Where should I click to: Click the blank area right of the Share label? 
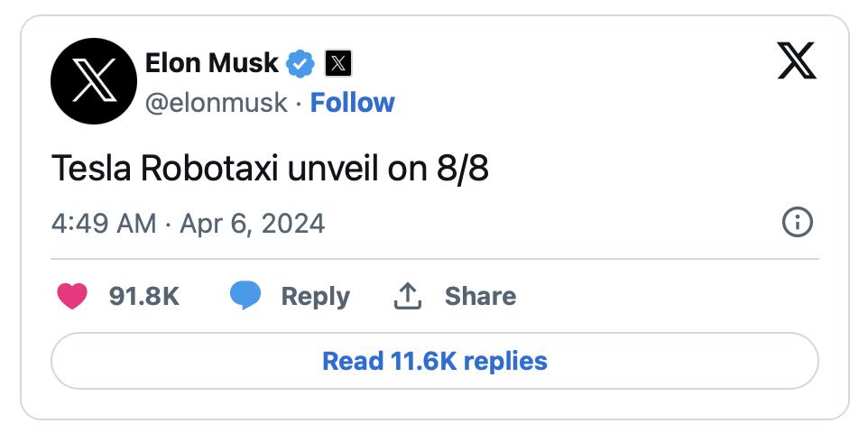coord(668,296)
